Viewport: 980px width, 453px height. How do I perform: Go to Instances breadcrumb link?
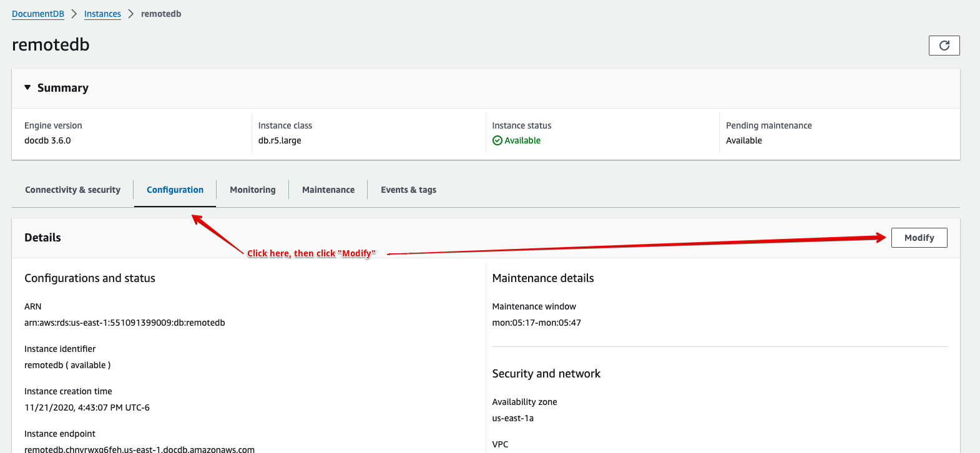coord(102,14)
